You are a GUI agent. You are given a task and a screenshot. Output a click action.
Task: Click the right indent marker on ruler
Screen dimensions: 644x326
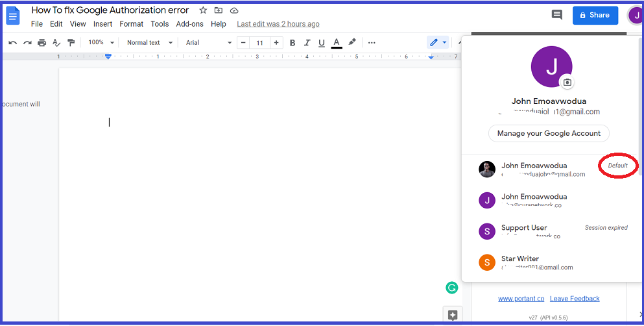(431, 57)
